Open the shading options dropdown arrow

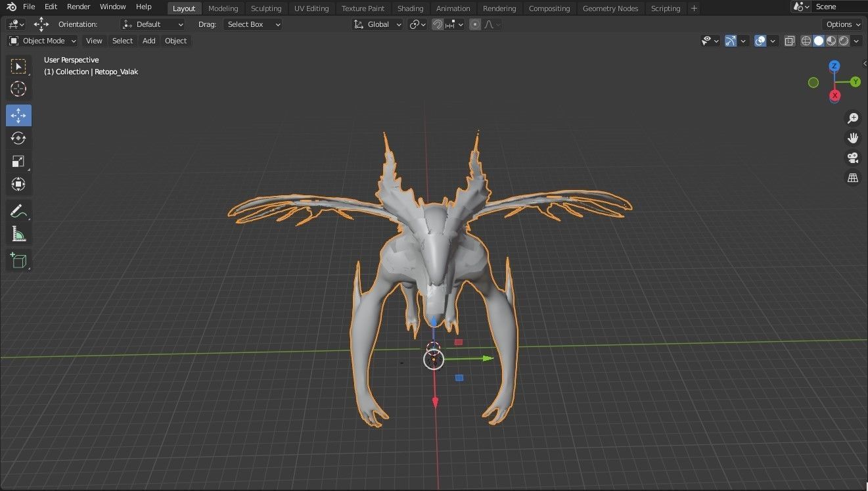(x=857, y=41)
